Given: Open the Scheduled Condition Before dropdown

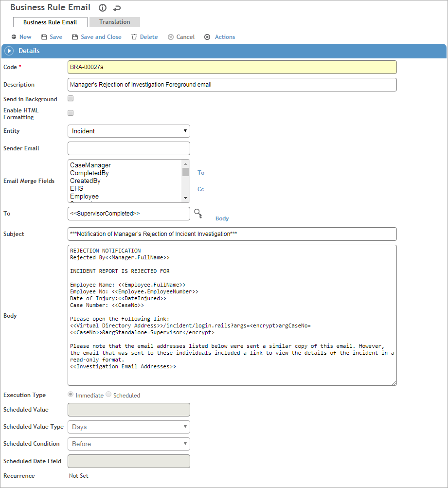Looking at the screenshot, I should click(x=129, y=444).
